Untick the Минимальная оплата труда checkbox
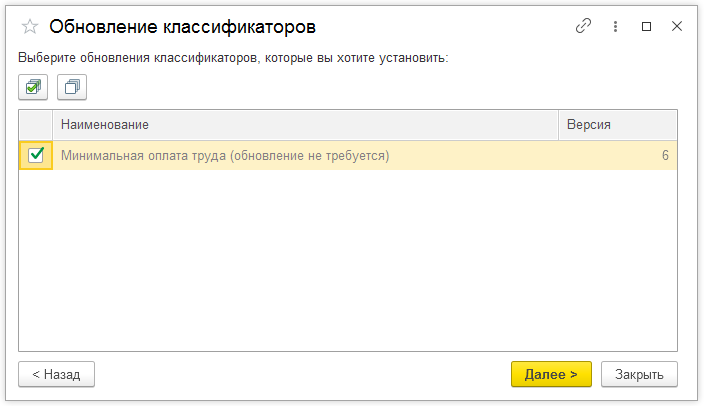 point(36,155)
